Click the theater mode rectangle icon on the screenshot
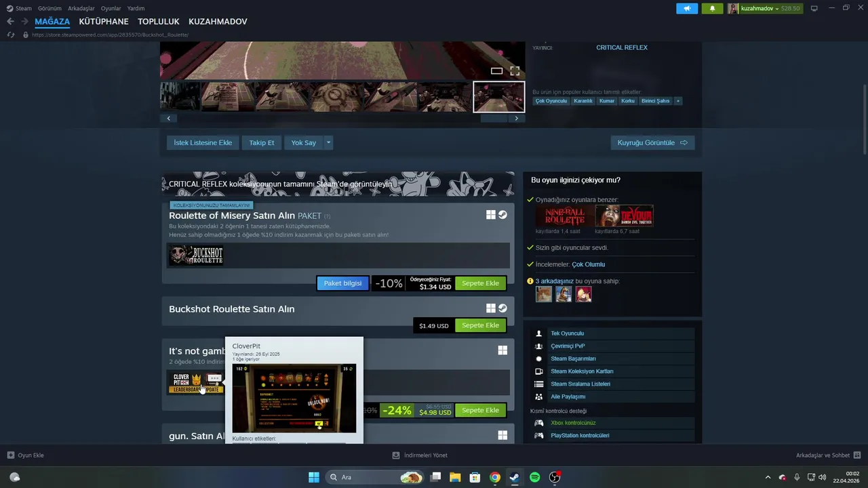 point(496,70)
